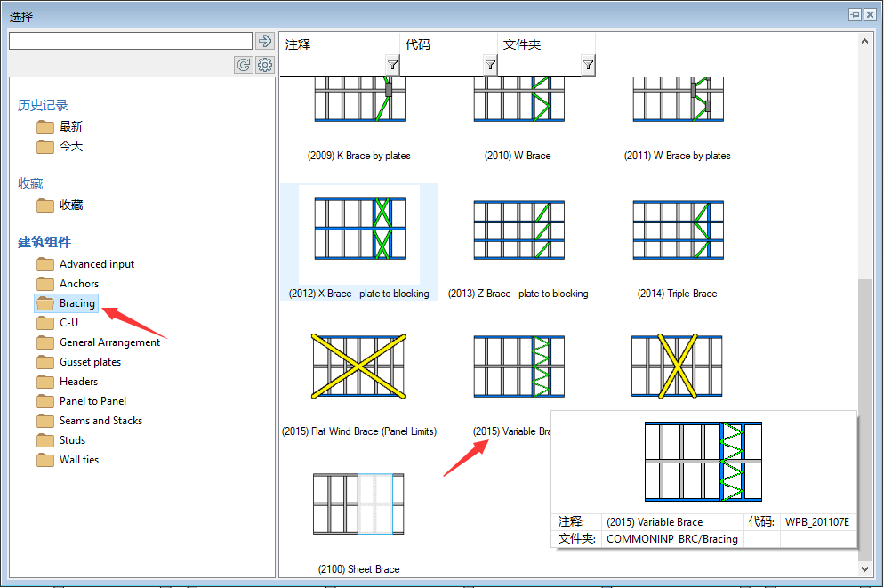
Task: Select the (2100) Sheet Brace thumbnail
Action: (358, 504)
